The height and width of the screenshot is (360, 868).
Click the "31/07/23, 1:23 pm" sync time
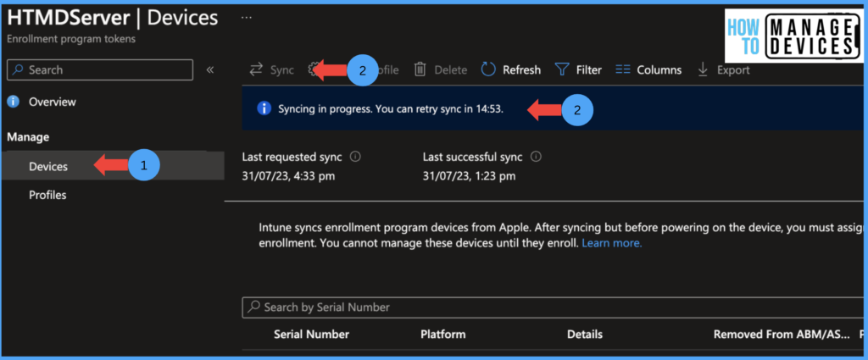[469, 176]
